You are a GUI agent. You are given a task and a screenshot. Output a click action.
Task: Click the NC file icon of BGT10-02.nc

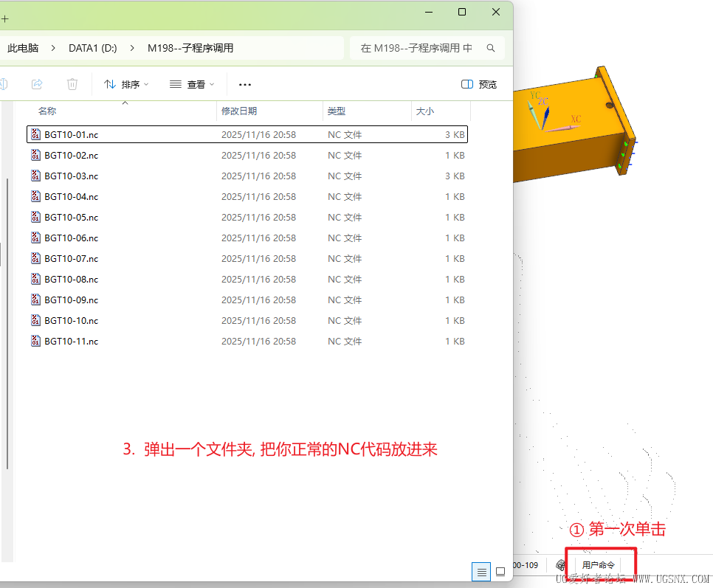(x=35, y=155)
